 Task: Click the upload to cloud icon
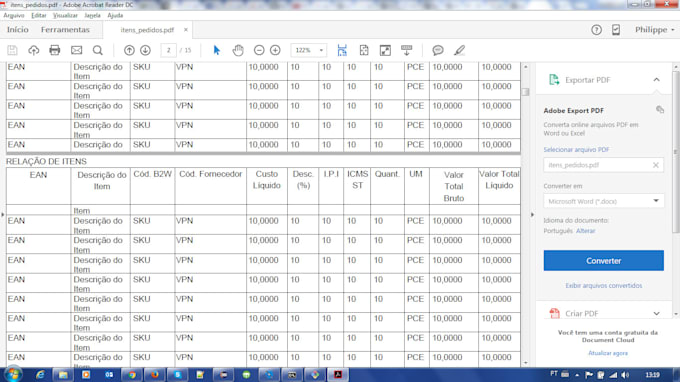pos(33,50)
